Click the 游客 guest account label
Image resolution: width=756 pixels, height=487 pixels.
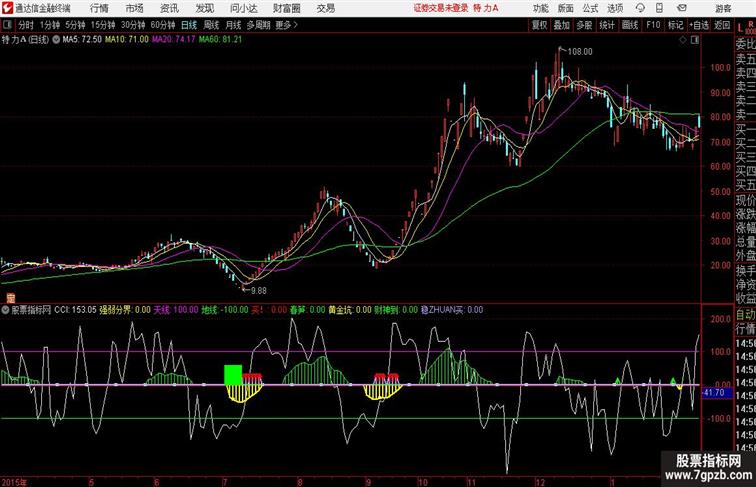point(723,8)
